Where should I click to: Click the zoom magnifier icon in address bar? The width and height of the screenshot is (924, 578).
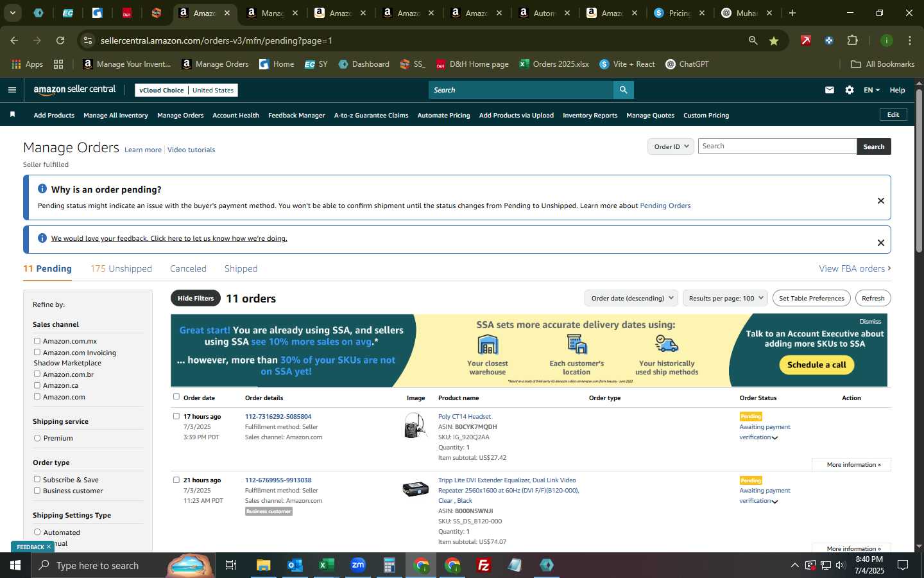pyautogui.click(x=753, y=40)
